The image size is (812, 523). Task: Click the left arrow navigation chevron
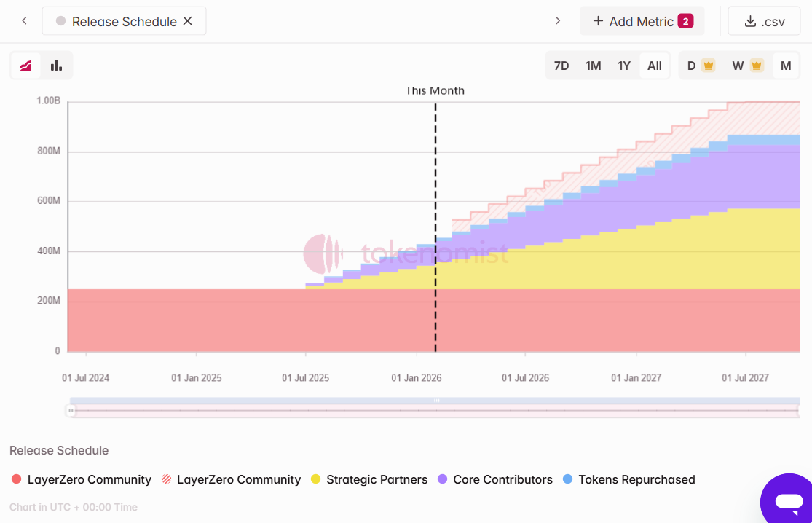(x=24, y=21)
